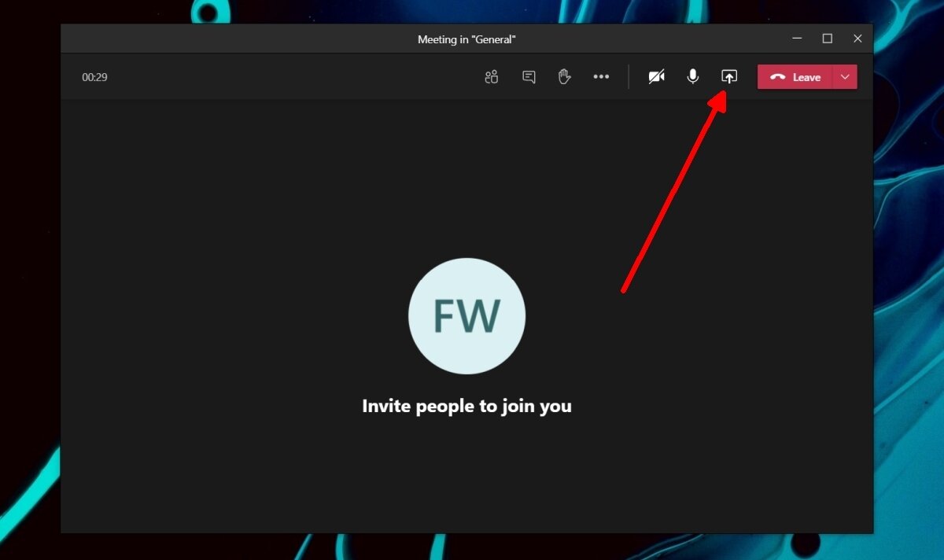Screen dimensions: 944x560
Task: Click the desktop wallpaper outside the window
Action: [31, 315]
